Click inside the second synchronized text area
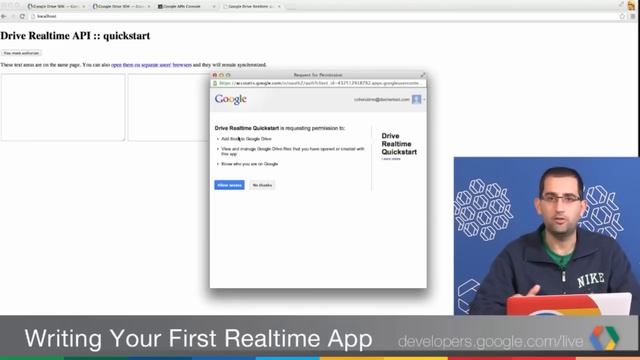Screen dimensions: 640x360 pos(169,107)
